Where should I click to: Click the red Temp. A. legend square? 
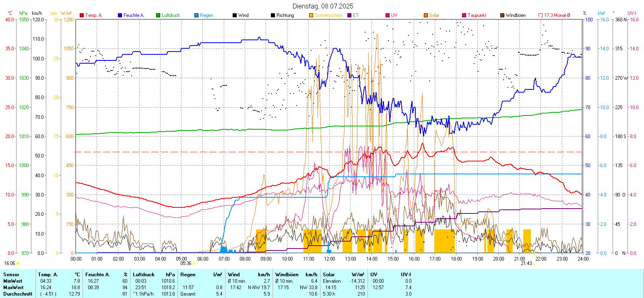(x=82, y=15)
